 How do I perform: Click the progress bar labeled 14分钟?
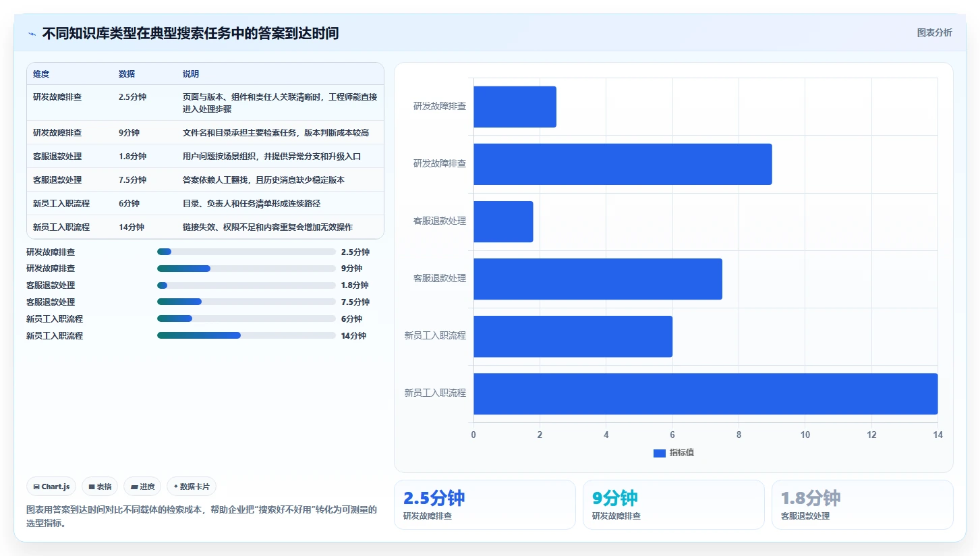246,335
